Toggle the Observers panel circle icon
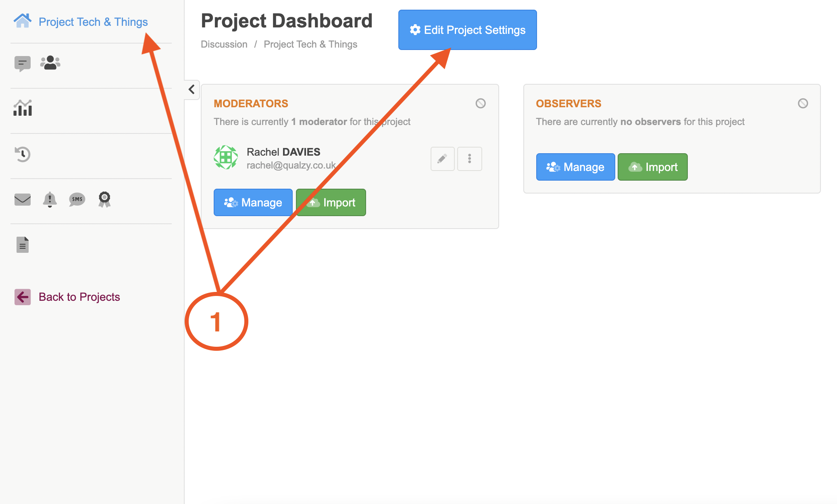The image size is (837, 504). 803,104
